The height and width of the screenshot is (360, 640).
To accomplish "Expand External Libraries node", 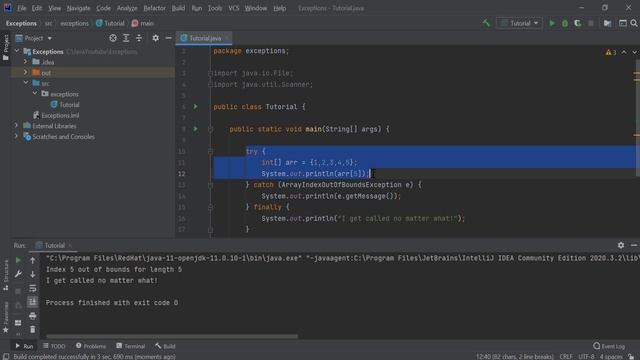I will point(17,126).
